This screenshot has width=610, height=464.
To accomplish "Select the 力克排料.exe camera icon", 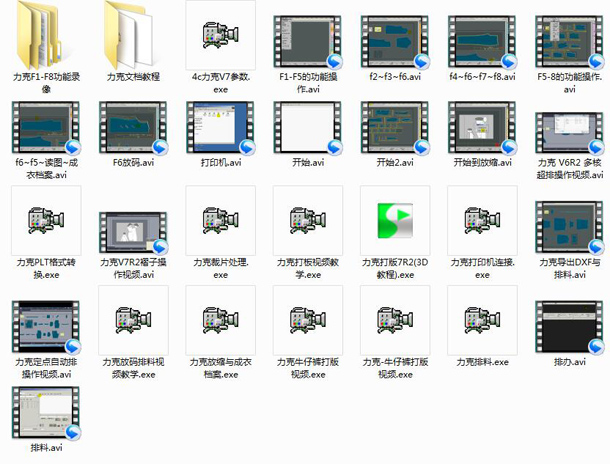I will pyautogui.click(x=482, y=320).
